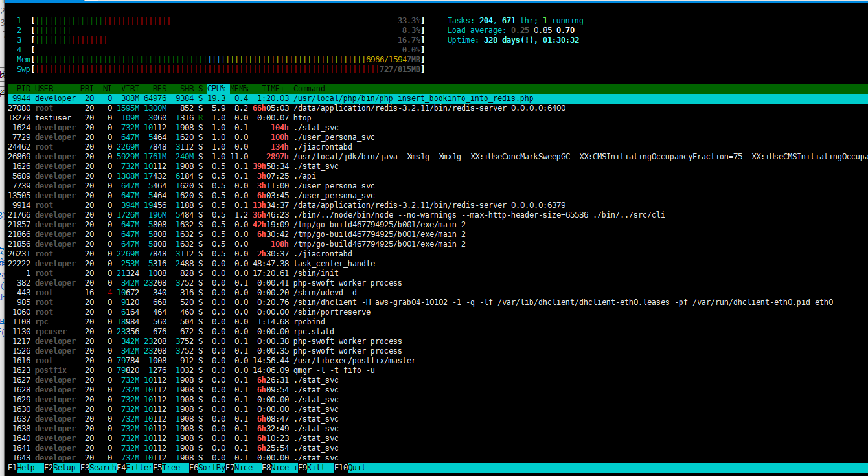This screenshot has width=868, height=476.
Task: Sort by the PID column header
Action: tap(23, 89)
